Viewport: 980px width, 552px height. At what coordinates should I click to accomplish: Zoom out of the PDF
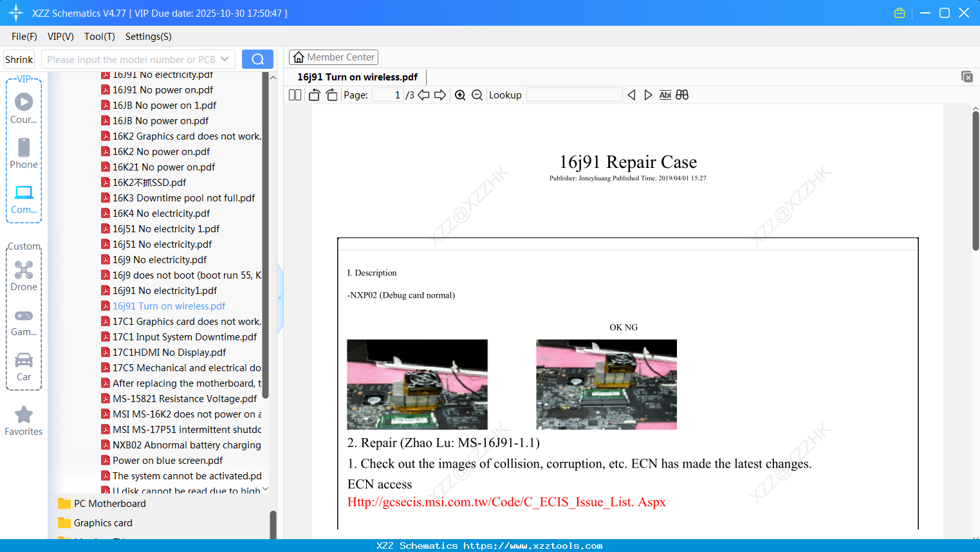coord(477,95)
